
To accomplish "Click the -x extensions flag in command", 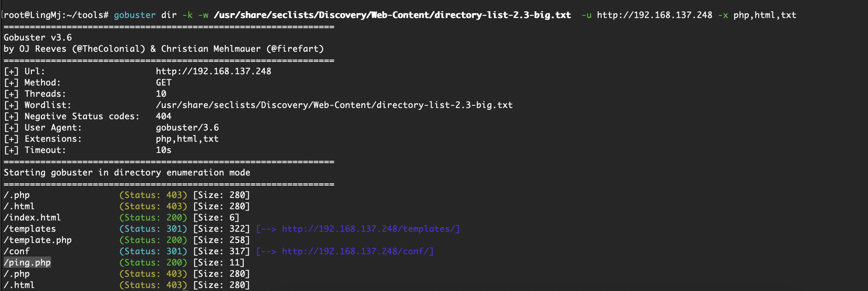I will tap(723, 15).
